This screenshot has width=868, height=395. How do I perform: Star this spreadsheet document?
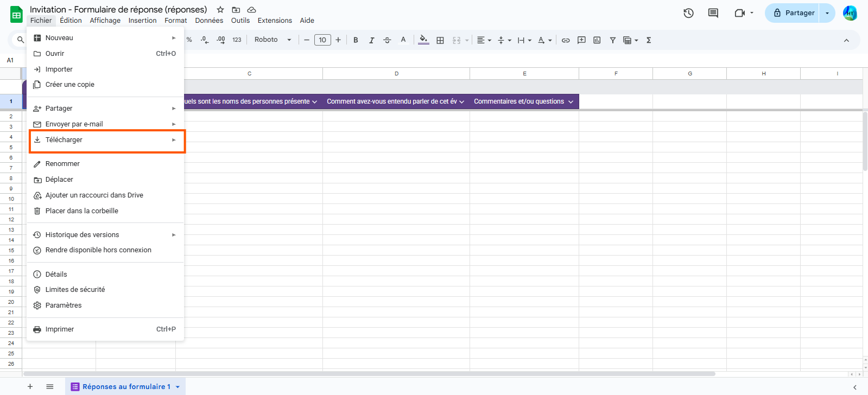[220, 10]
